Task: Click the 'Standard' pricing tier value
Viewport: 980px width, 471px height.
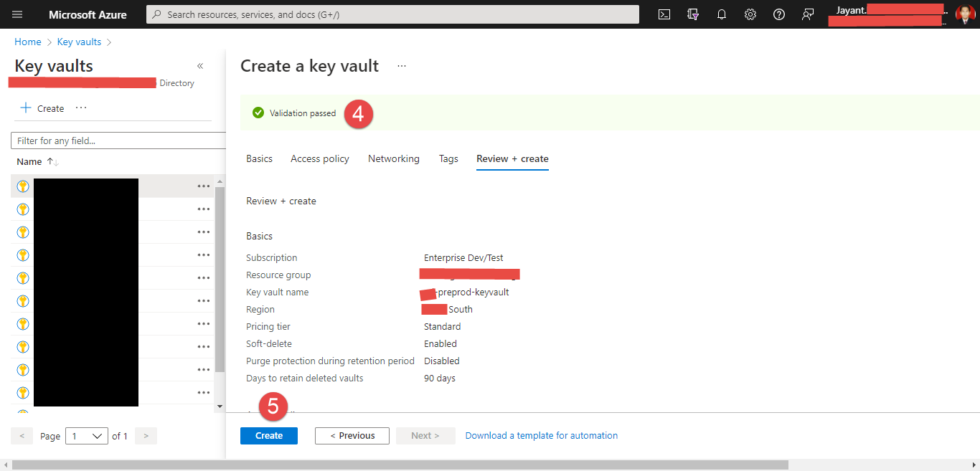Action: tap(443, 327)
